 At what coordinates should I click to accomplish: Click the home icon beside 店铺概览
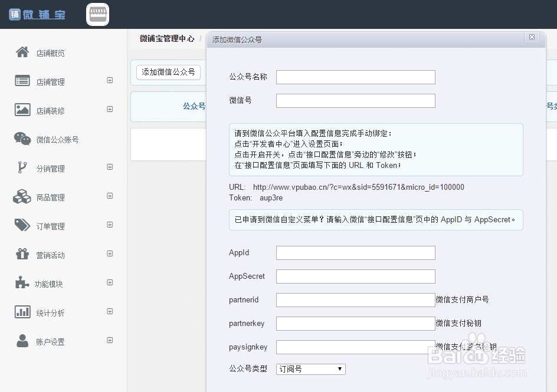click(x=22, y=52)
